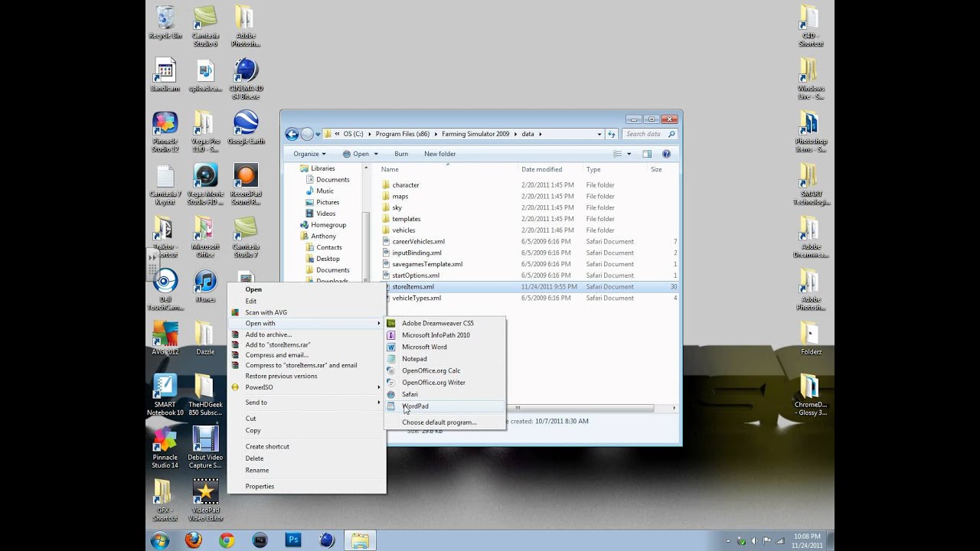Click the Chrome taskbar icon
980x551 pixels.
click(227, 540)
